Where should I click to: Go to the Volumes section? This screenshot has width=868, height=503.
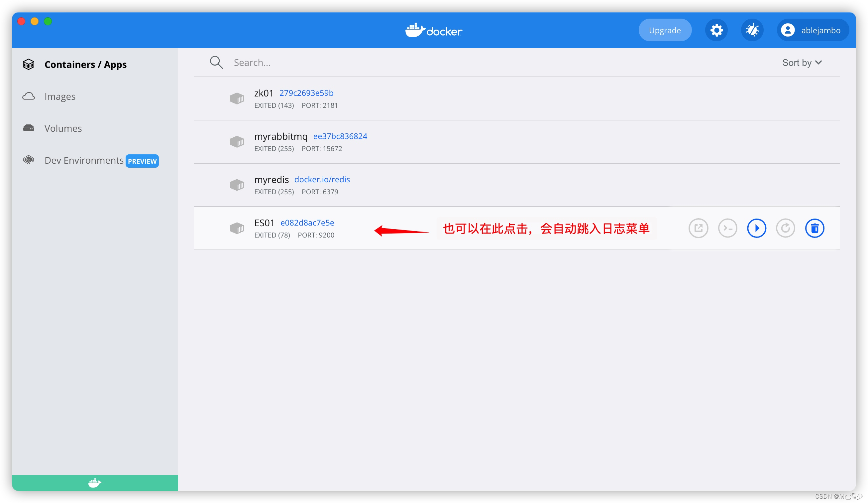[x=63, y=128]
